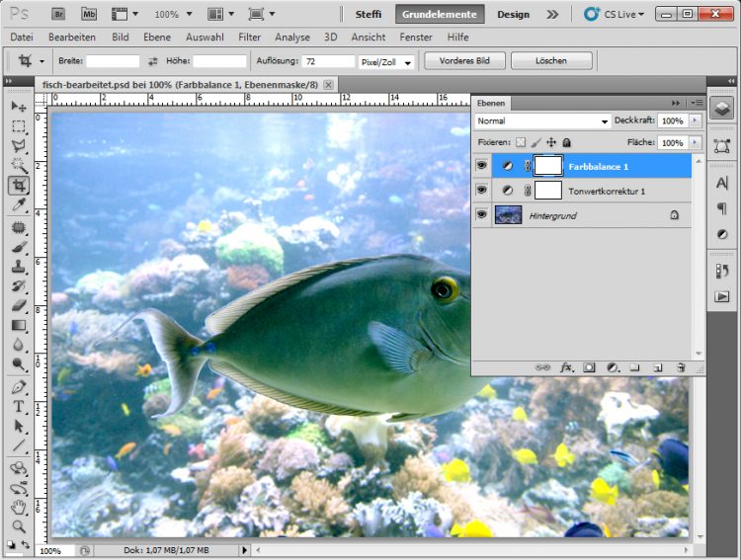Viewport: 741px width, 560px height.
Task: Select the Line shape tool
Action: pyautogui.click(x=19, y=445)
